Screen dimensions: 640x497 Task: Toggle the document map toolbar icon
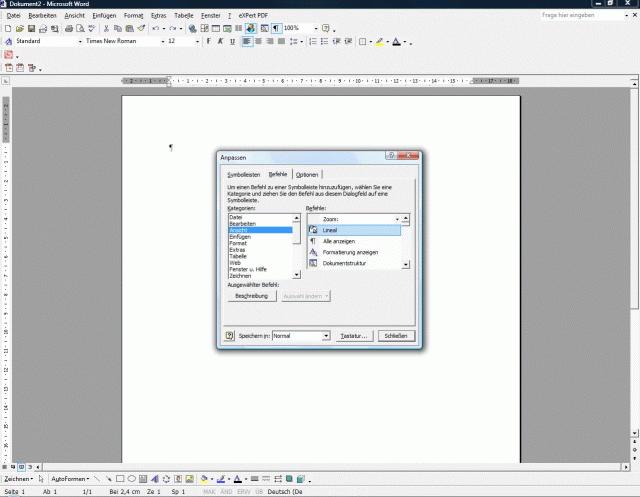264,29
